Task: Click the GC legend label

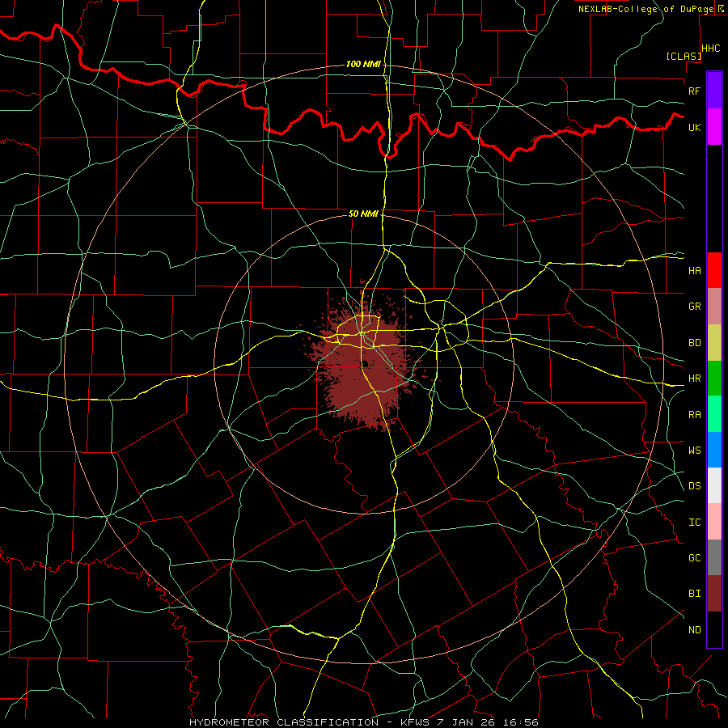Action: point(694,558)
